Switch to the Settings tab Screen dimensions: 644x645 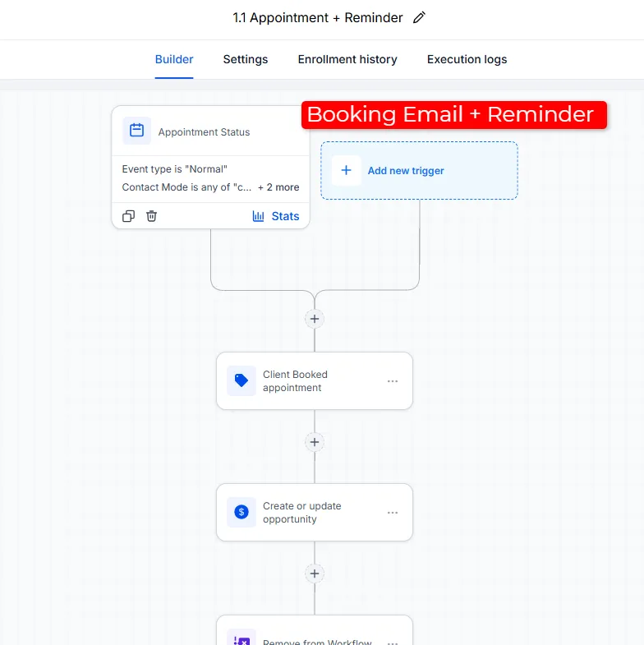click(246, 59)
